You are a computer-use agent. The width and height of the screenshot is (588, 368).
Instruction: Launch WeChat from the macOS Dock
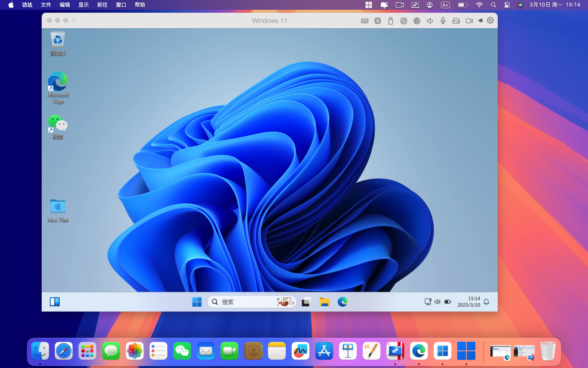182,351
